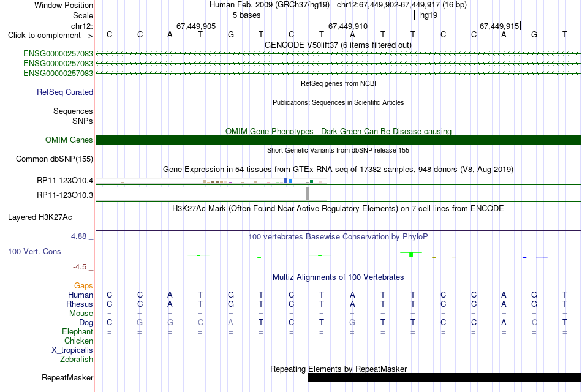Click the 67,449,905 ruler position marker

[x=197, y=26]
